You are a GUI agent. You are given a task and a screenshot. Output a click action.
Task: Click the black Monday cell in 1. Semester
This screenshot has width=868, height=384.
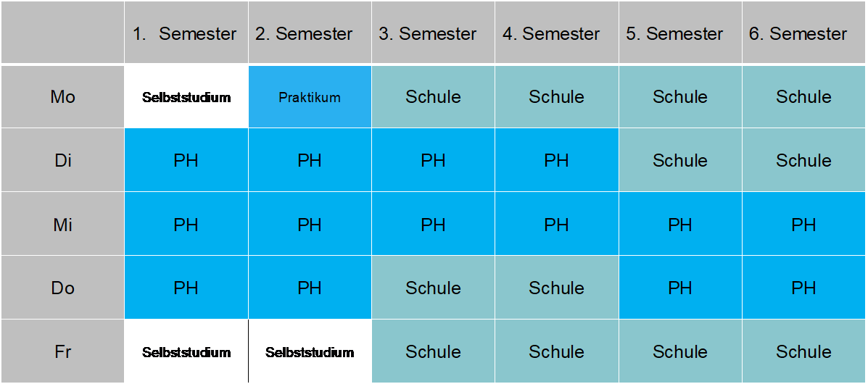[x=186, y=97]
